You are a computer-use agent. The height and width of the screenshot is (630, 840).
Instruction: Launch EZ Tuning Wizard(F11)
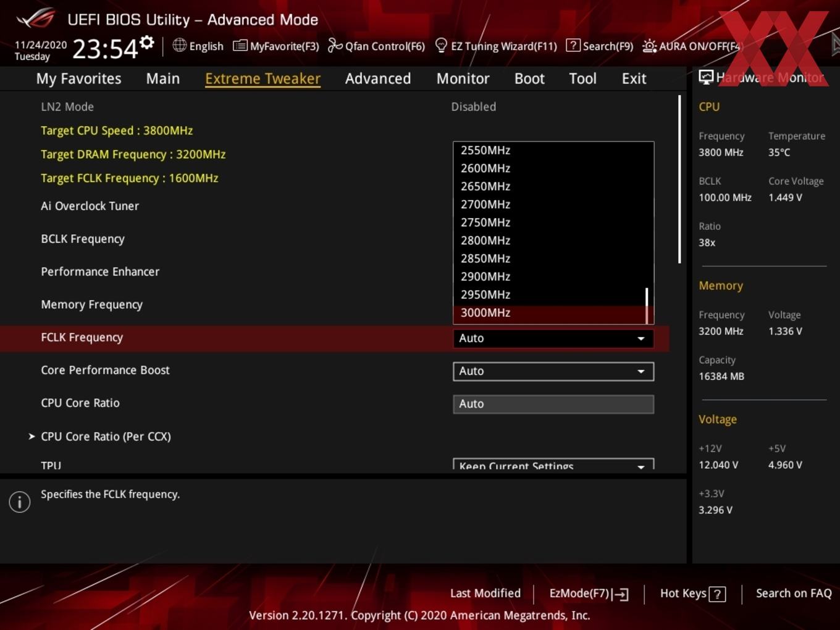click(x=504, y=46)
